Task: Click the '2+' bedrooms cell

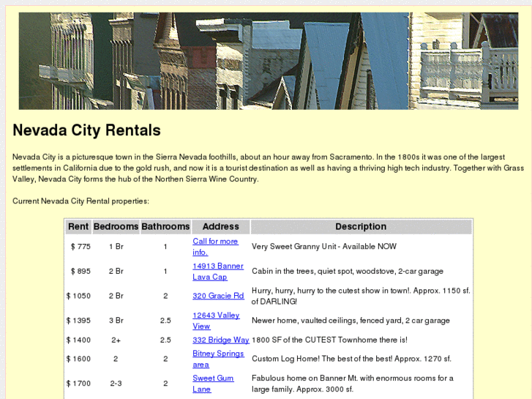Action: point(116,340)
